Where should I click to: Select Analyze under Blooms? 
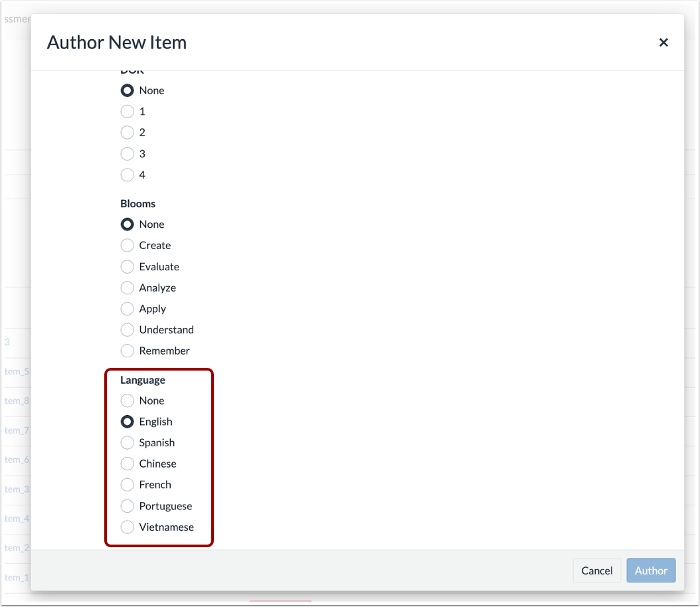point(127,288)
